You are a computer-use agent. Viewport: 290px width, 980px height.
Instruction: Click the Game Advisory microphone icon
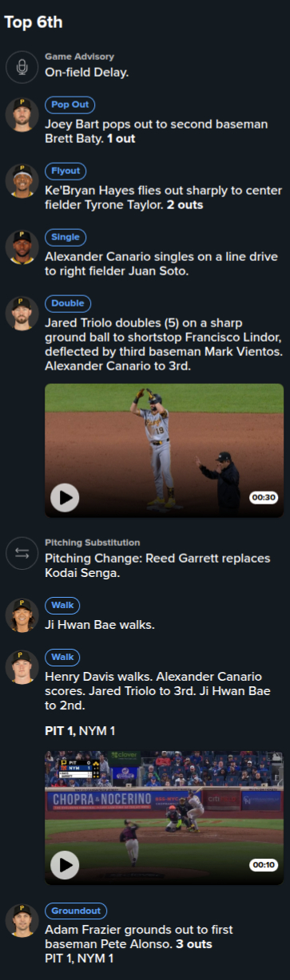click(22, 67)
